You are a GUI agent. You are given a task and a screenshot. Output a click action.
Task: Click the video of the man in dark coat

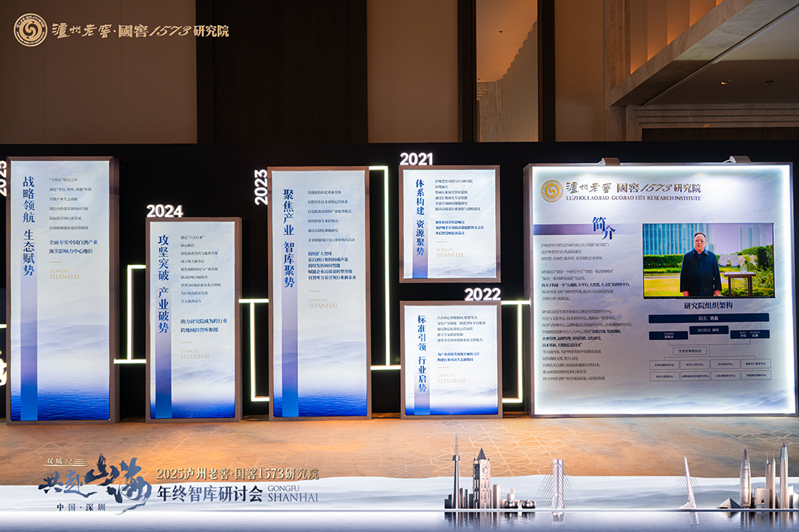click(x=708, y=260)
